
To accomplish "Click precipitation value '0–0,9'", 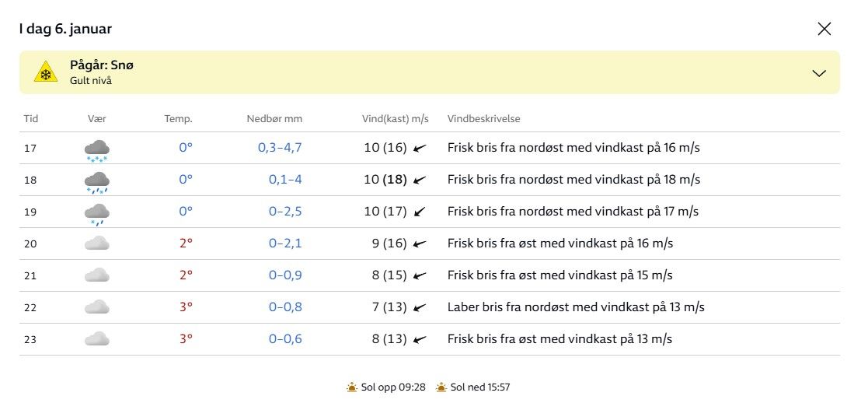I will click(286, 275).
